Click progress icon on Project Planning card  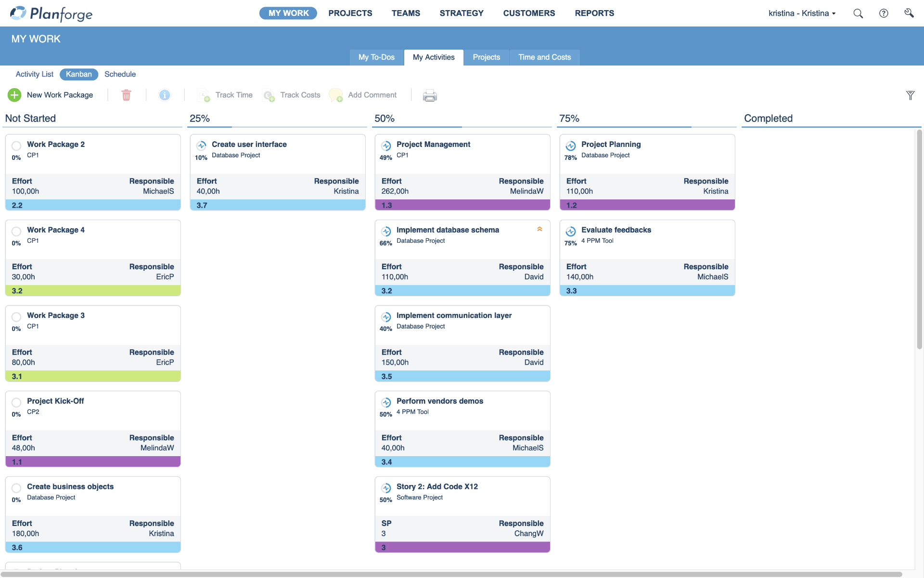tap(571, 145)
